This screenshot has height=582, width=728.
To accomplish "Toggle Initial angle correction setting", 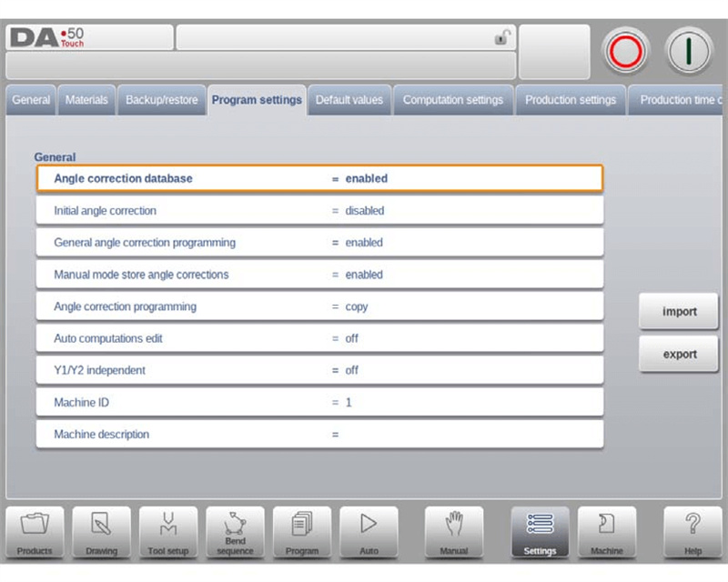I will click(320, 211).
